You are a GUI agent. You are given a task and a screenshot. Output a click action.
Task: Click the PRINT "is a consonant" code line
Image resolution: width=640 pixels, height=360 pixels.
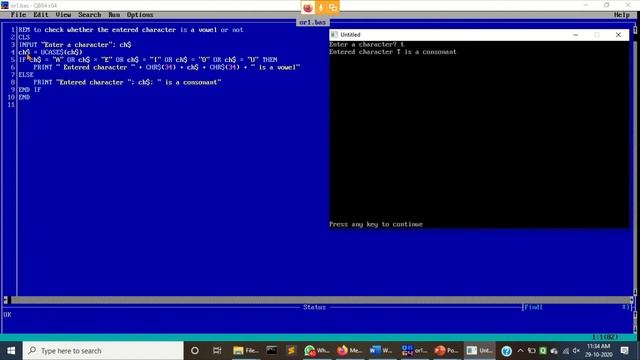[x=127, y=82]
